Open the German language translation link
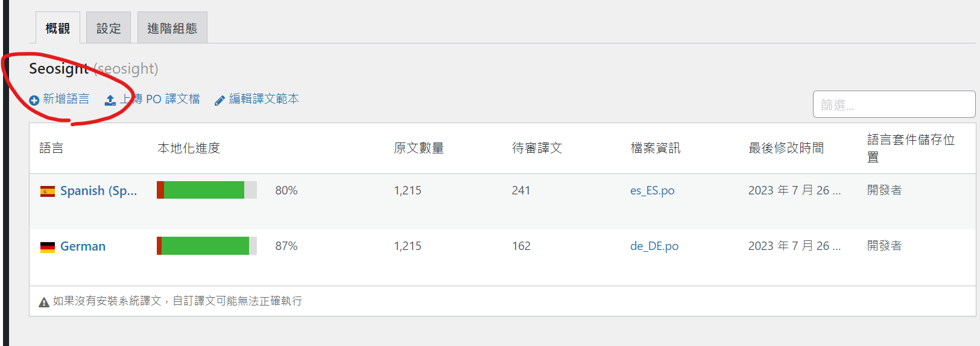The width and height of the screenshot is (980, 346). pyautogui.click(x=83, y=246)
